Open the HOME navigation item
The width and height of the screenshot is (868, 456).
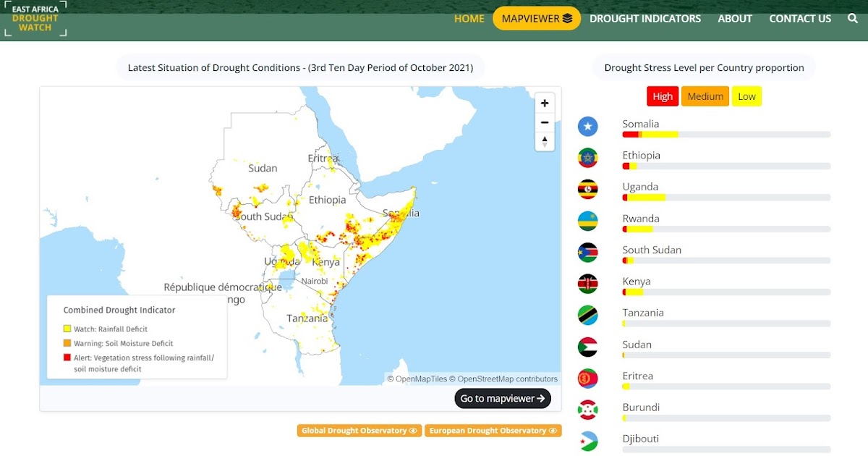tap(469, 18)
